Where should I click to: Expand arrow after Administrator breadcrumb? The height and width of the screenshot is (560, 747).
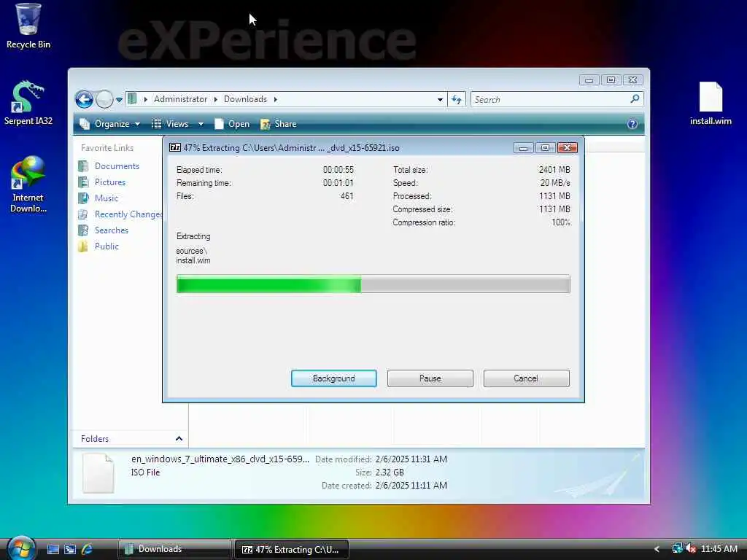pyautogui.click(x=215, y=99)
